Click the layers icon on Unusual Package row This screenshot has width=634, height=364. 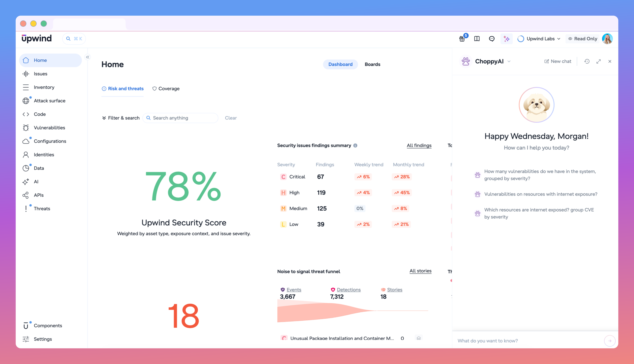pyautogui.click(x=419, y=338)
